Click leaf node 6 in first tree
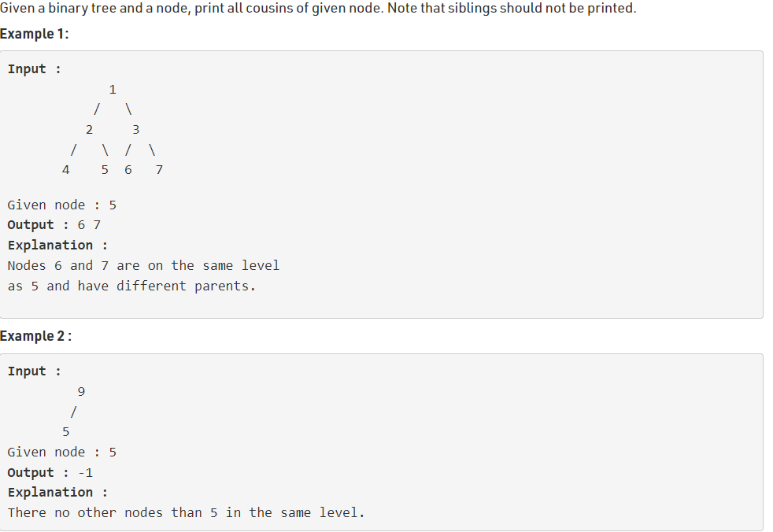773x532 pixels. (x=128, y=170)
